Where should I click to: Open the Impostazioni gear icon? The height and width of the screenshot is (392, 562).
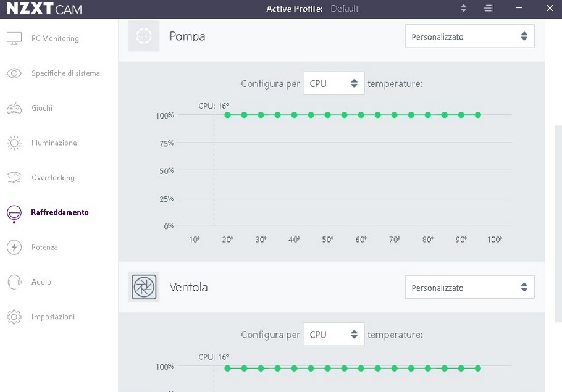coord(14,317)
